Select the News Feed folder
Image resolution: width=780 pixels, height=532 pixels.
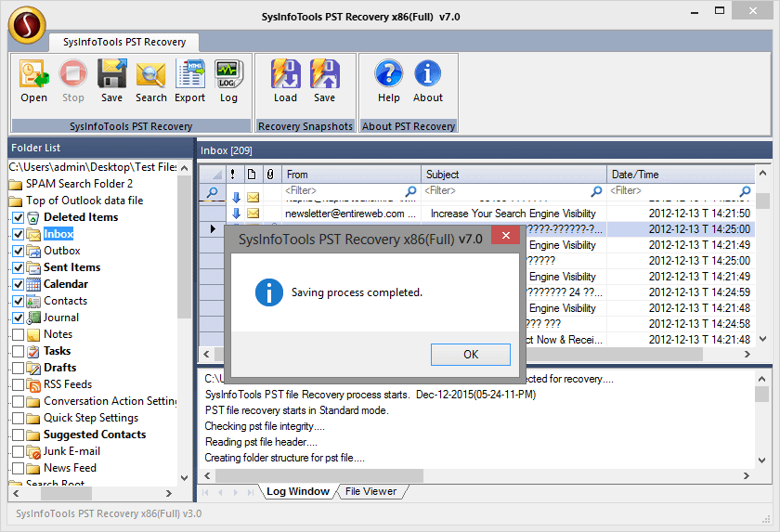tap(71, 468)
